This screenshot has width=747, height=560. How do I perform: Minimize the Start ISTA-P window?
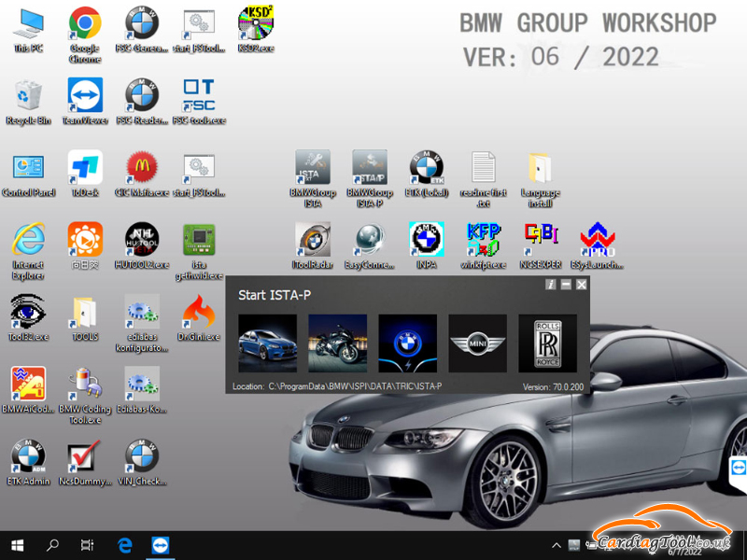pos(566,285)
